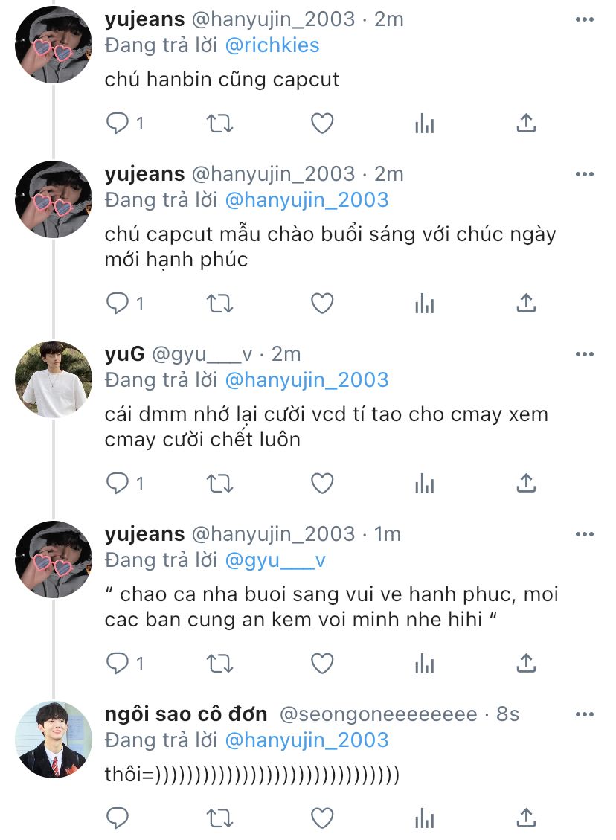Like yuG's tweet about cười chết luôn
The height and width of the screenshot is (840, 616).
(x=322, y=484)
